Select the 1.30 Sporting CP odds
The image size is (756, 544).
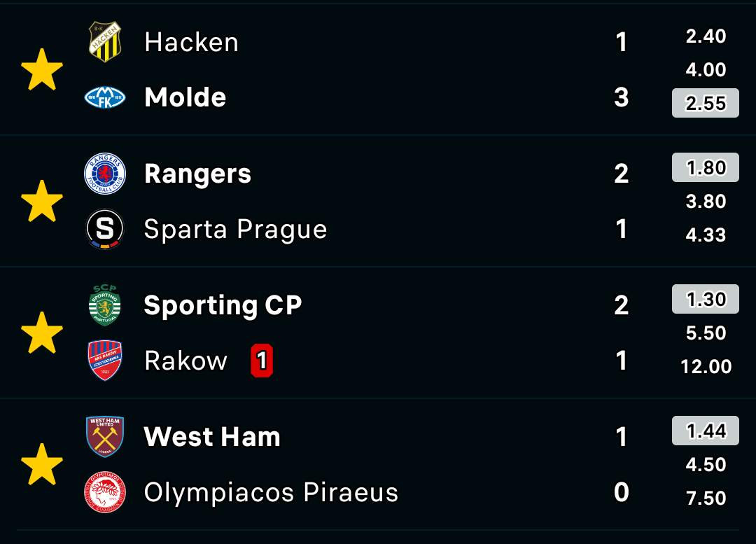pyautogui.click(x=706, y=299)
